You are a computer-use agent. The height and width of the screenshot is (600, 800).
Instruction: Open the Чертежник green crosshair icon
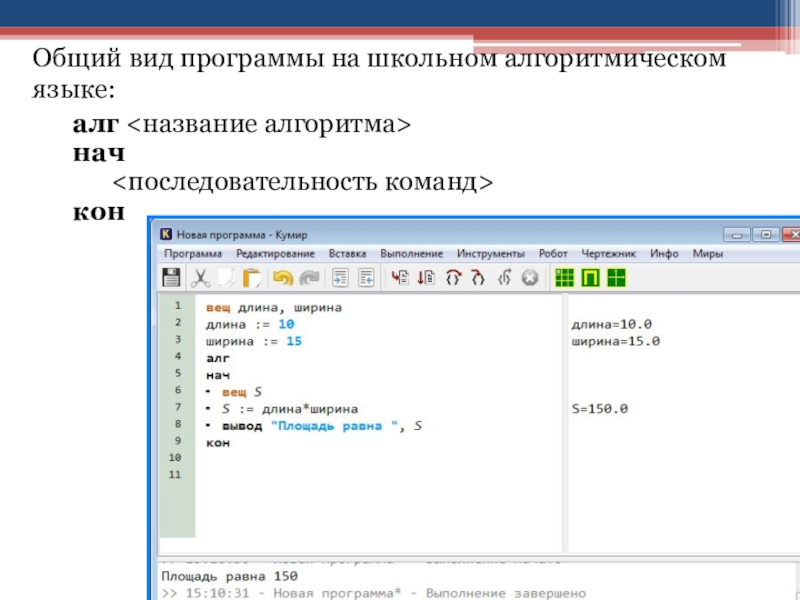point(616,278)
